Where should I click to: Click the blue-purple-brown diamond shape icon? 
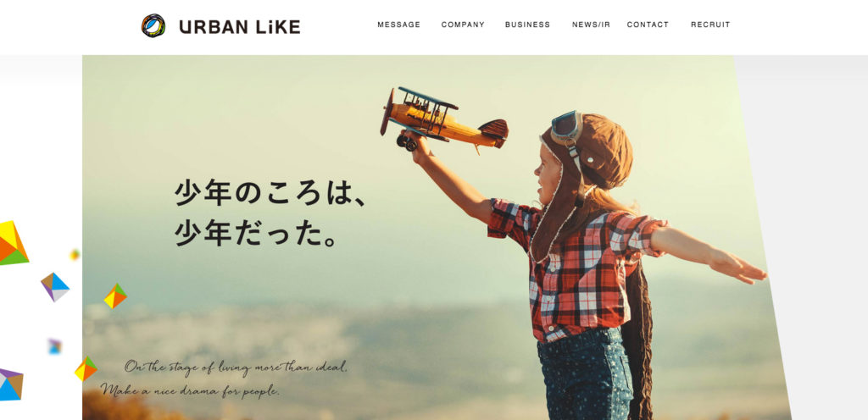point(55,287)
